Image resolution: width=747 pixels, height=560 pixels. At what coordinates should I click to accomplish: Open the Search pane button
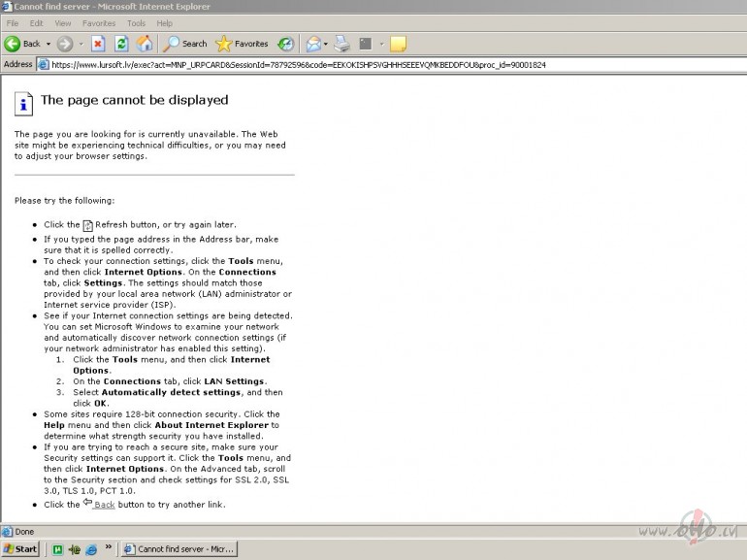[x=185, y=44]
